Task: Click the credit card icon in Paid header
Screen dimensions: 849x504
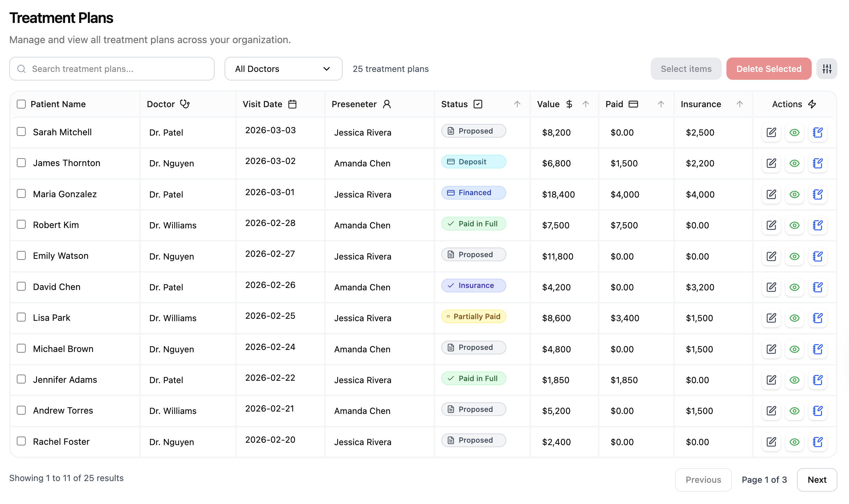Action: tap(634, 104)
